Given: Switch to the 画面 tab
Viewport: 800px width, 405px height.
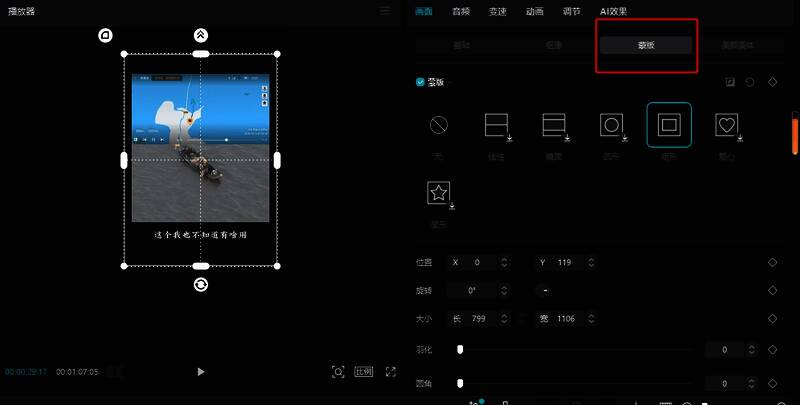Looking at the screenshot, I should coord(424,11).
